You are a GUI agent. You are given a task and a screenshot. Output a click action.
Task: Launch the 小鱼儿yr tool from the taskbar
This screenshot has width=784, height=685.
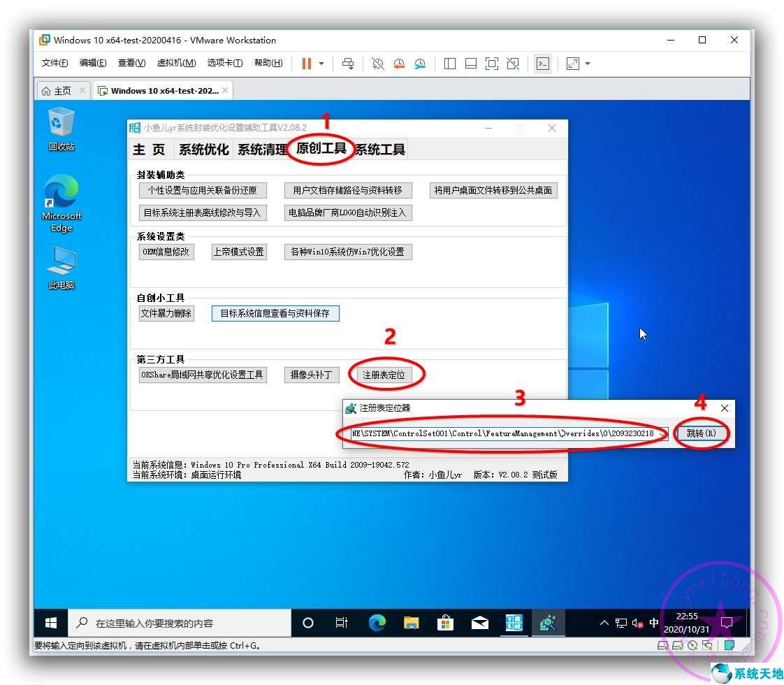(549, 623)
